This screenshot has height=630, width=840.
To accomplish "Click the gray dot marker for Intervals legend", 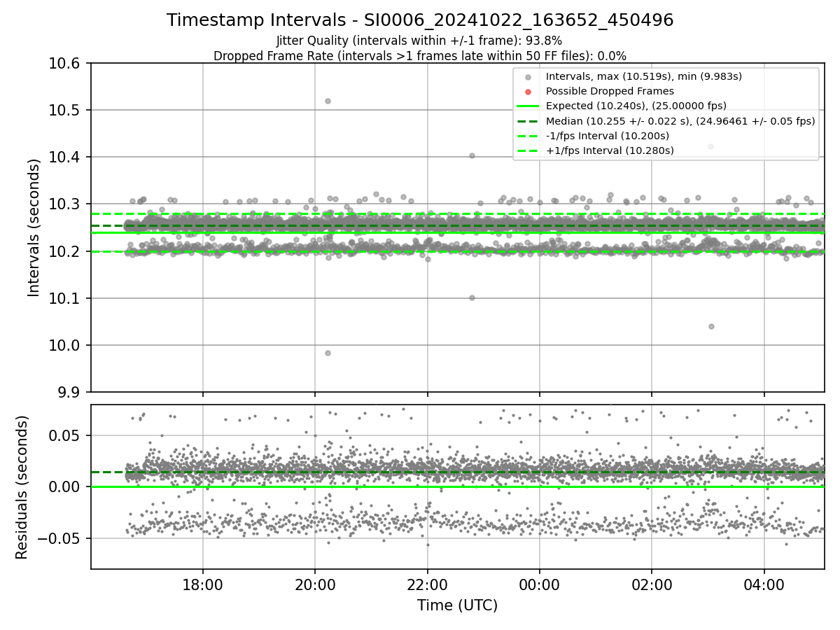I will 528,77.
